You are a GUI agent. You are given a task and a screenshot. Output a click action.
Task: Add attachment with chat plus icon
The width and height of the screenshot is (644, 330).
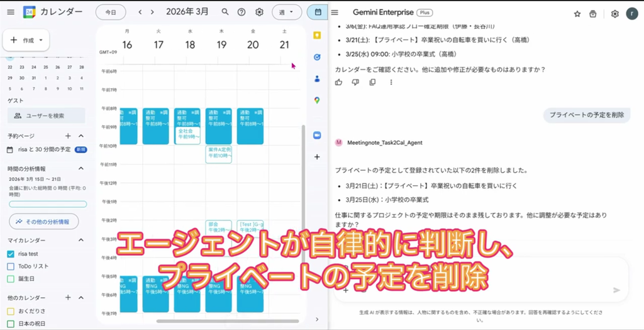346,290
